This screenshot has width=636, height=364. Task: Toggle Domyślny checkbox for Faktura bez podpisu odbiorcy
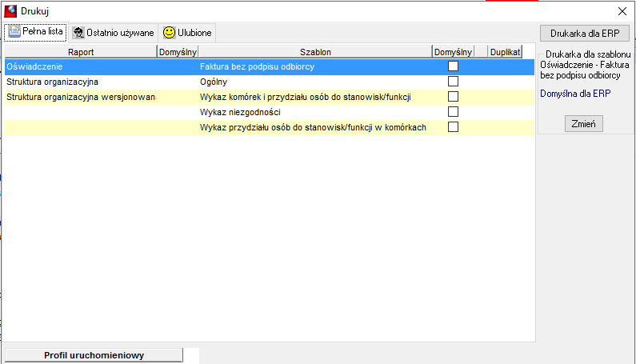[x=453, y=66]
